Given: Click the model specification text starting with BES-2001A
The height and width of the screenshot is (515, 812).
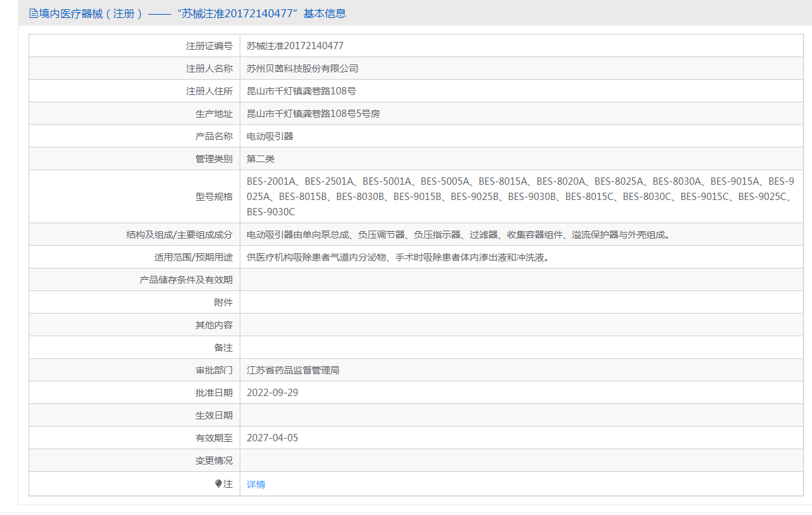Looking at the screenshot, I should click(x=521, y=196).
